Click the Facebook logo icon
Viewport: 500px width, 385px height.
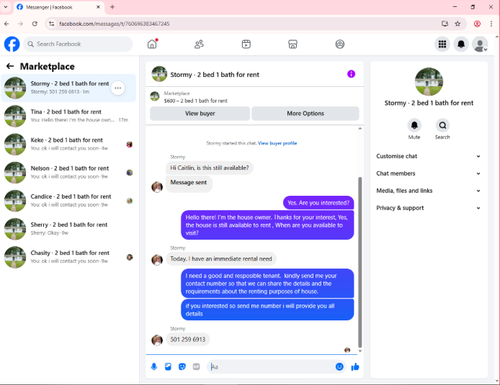tap(12, 44)
